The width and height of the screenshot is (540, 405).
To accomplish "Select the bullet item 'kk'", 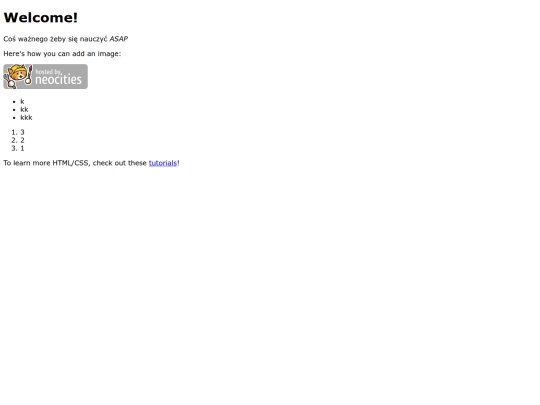I will pos(24,110).
